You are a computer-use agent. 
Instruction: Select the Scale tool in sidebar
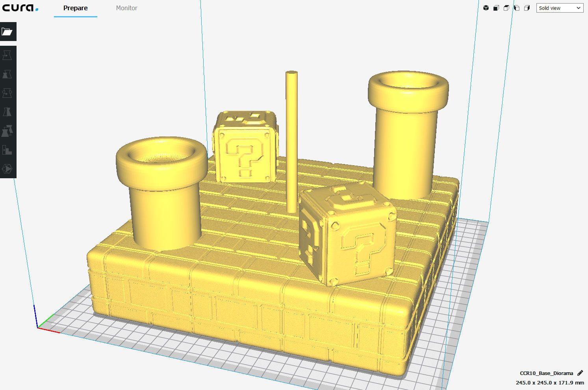[7, 74]
